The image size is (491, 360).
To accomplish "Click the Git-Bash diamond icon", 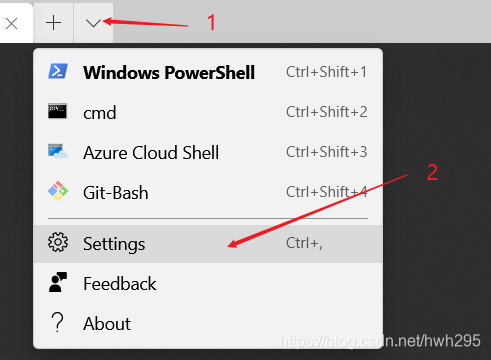I will coord(58,191).
